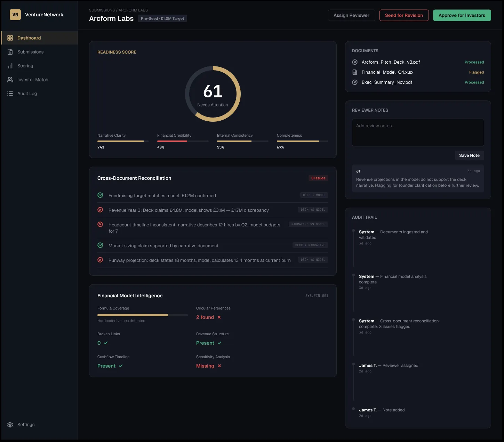Click the red error icon on Headcount timeline row
This screenshot has width=504, height=442.
point(100,224)
